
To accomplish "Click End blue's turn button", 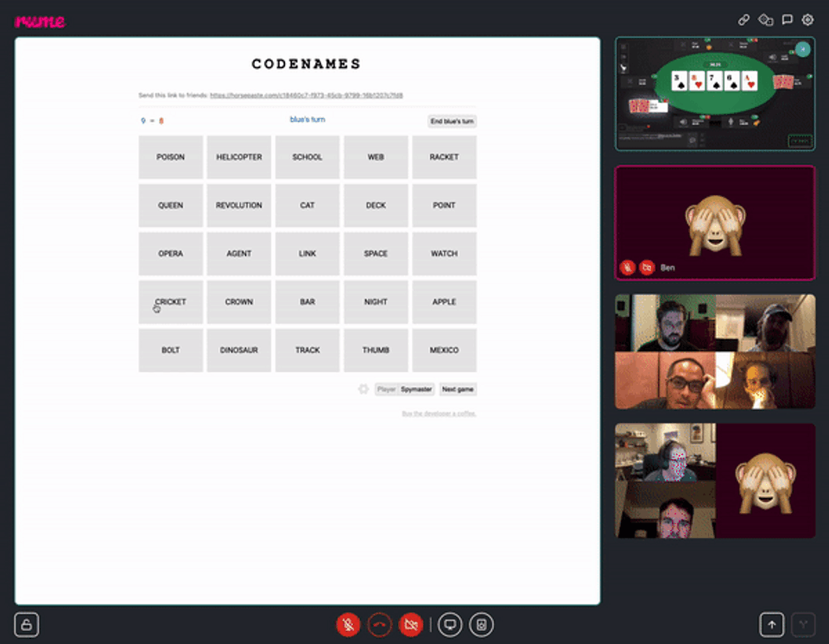I will [452, 121].
